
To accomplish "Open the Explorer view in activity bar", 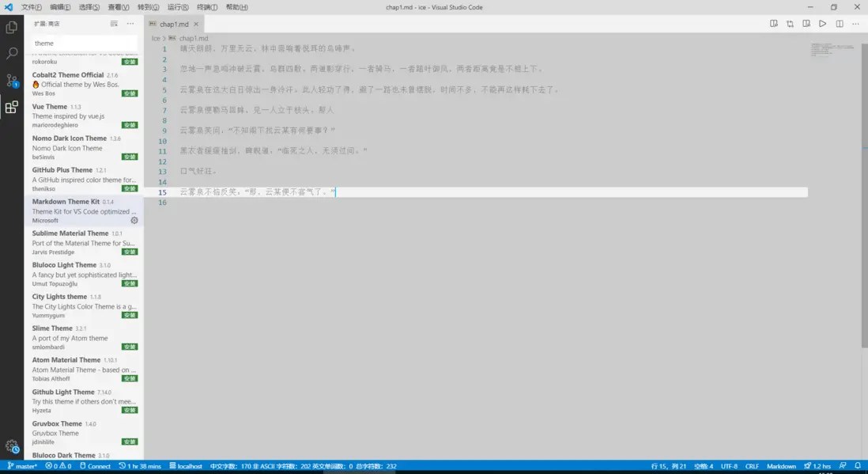I will pos(12,27).
